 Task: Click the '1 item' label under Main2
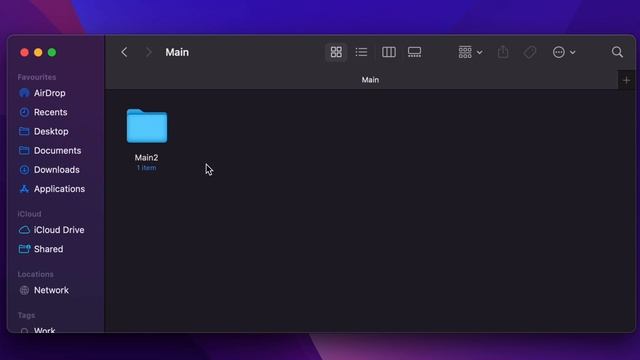[147, 168]
